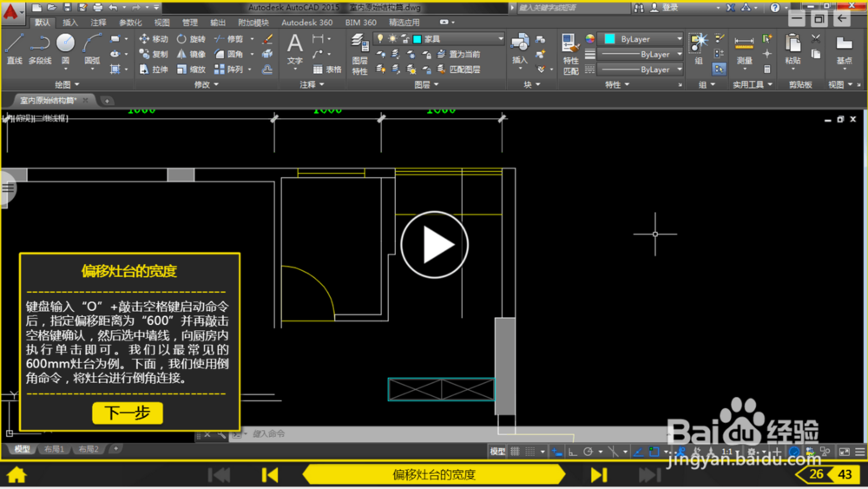Expand the 实用工具 panel dropdown
This screenshot has width=868, height=489.
tap(753, 84)
